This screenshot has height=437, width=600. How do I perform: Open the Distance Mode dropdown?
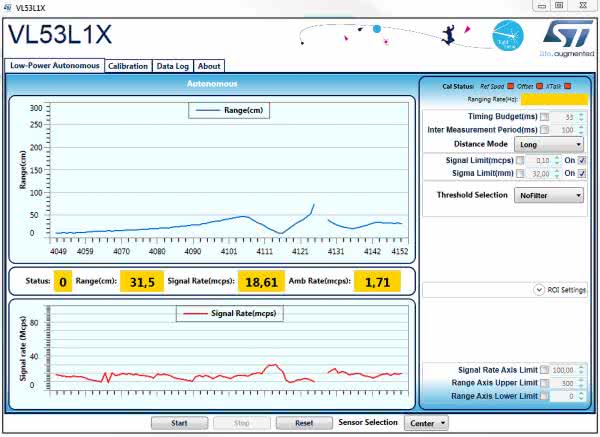pos(549,144)
